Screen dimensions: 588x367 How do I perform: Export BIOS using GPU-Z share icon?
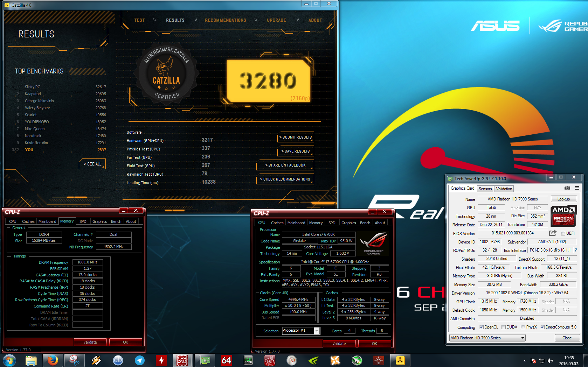point(553,233)
